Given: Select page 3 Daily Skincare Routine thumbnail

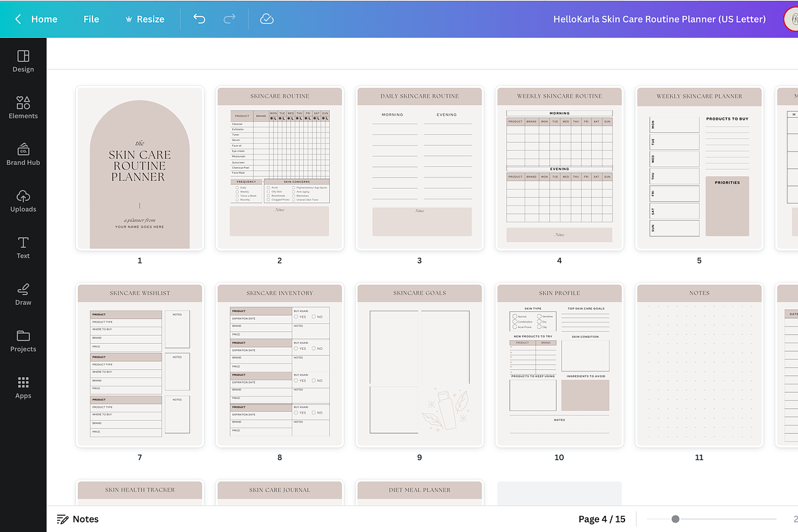Looking at the screenshot, I should point(419,168).
